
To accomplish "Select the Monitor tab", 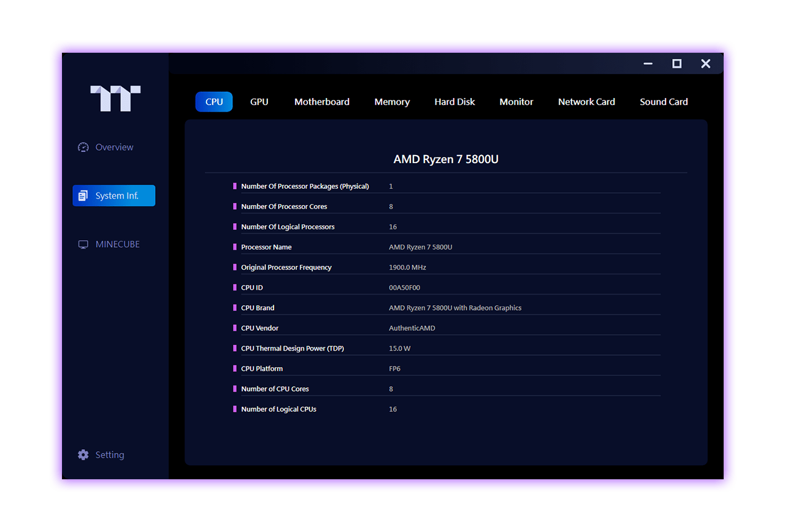I will [x=516, y=102].
